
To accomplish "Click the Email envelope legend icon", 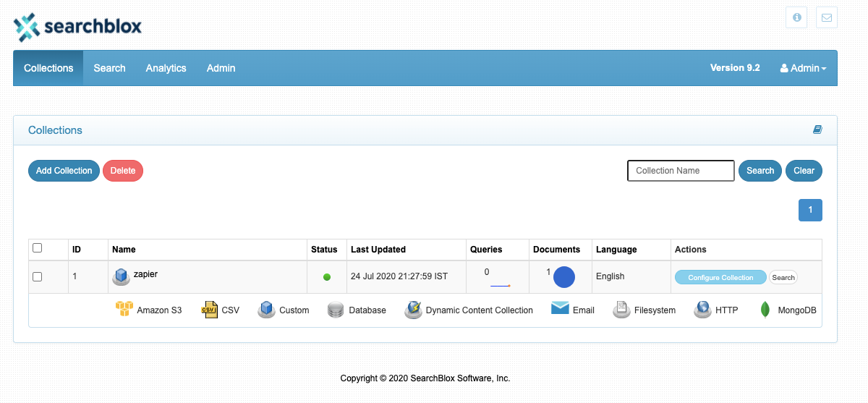I will click(560, 308).
